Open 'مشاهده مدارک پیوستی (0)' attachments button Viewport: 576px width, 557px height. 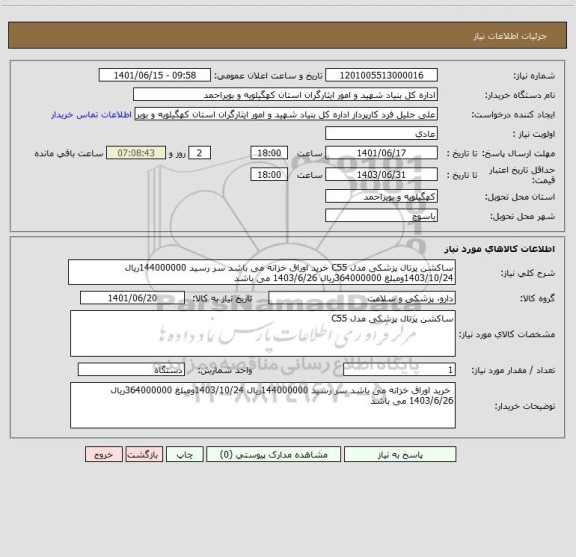(273, 454)
